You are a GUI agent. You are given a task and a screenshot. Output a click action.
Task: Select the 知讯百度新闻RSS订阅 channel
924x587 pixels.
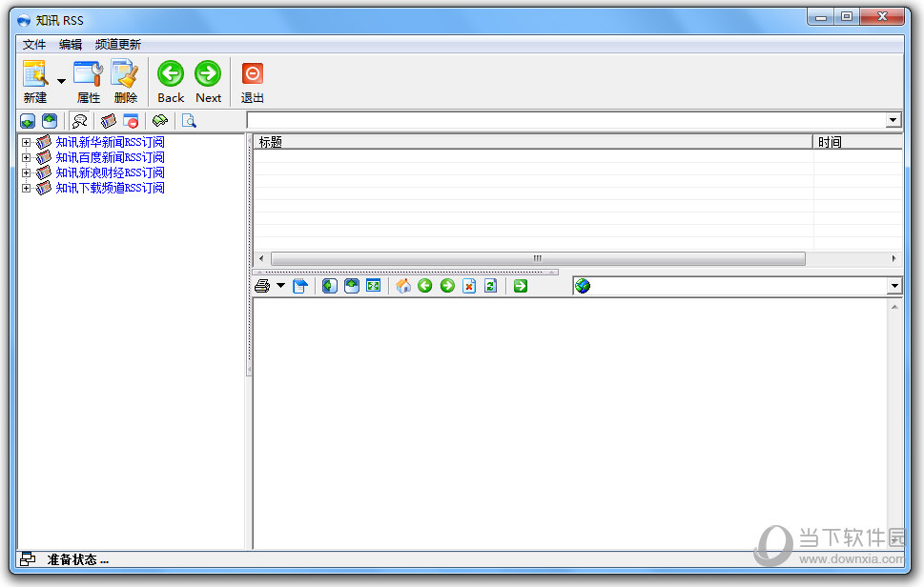coord(111,157)
